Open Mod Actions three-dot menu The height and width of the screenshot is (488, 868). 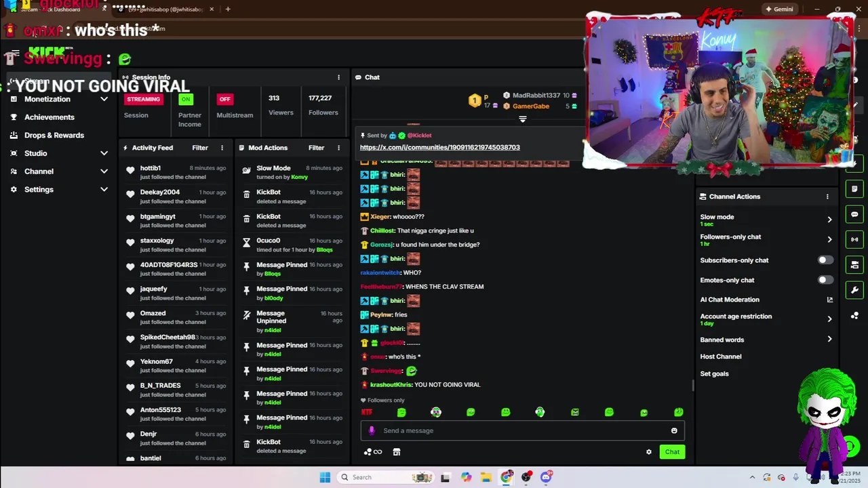click(x=338, y=148)
